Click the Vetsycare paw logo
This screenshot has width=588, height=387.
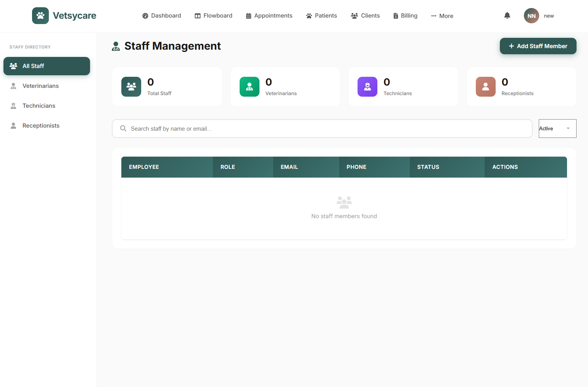(40, 16)
